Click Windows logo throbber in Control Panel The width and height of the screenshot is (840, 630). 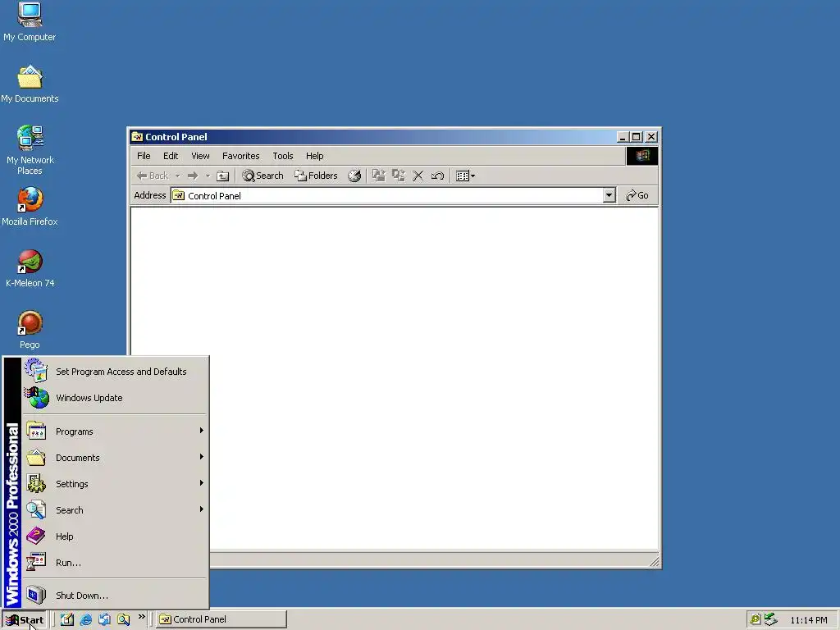[x=642, y=156]
